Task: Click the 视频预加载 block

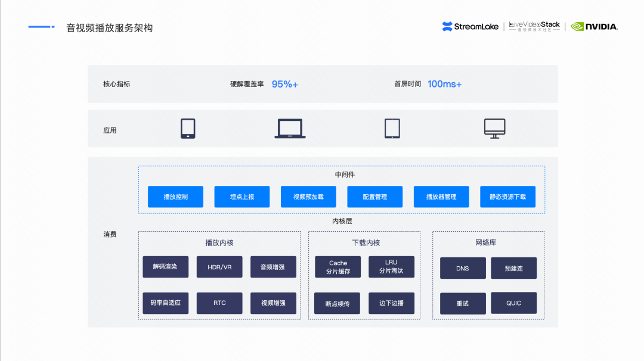Action: click(308, 197)
